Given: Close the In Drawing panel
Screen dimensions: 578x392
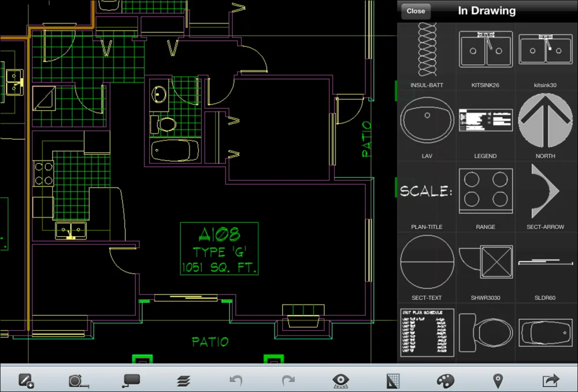Looking at the screenshot, I should [x=416, y=11].
